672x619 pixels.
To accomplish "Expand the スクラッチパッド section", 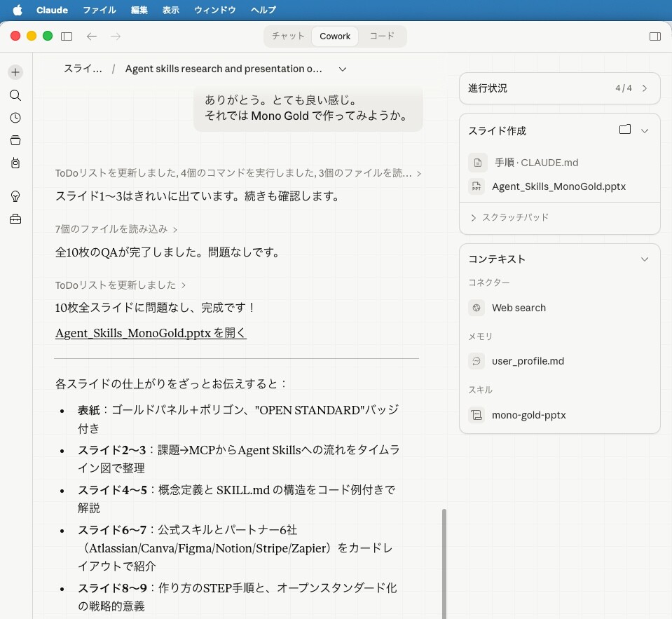I will coord(509,217).
